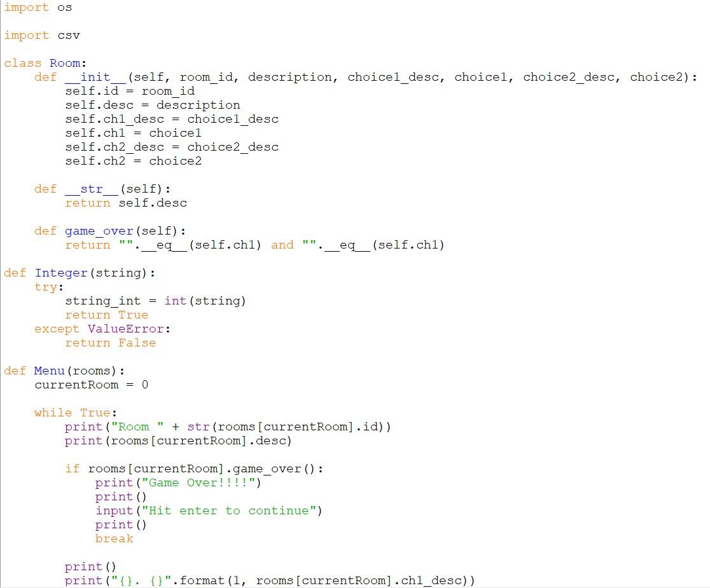Click the 'break' keyword

[x=114, y=538]
